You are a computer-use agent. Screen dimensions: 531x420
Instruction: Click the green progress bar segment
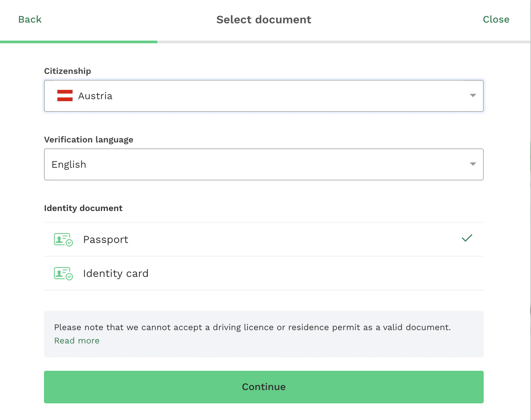coord(79,42)
